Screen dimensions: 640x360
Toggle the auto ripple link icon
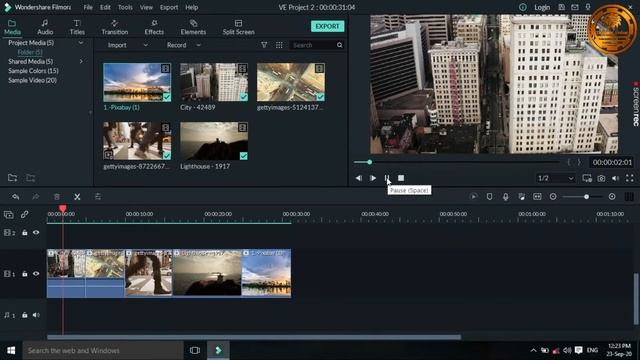24,214
